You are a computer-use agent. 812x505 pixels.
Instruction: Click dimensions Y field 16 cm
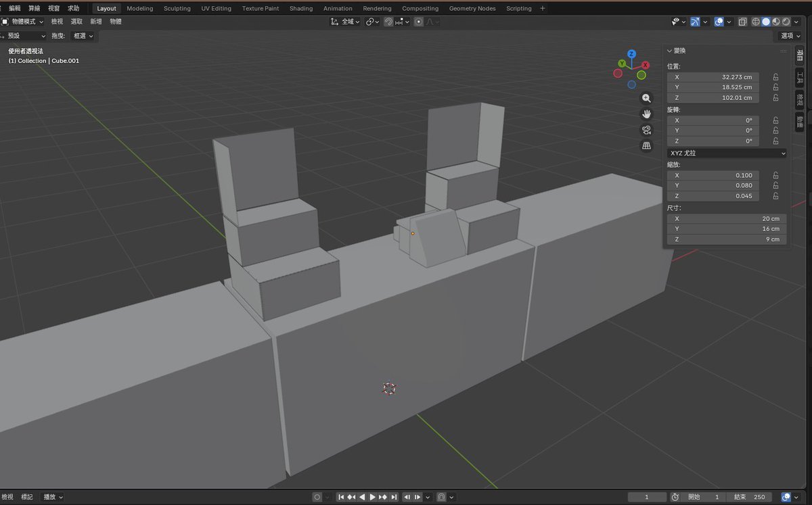coord(727,229)
